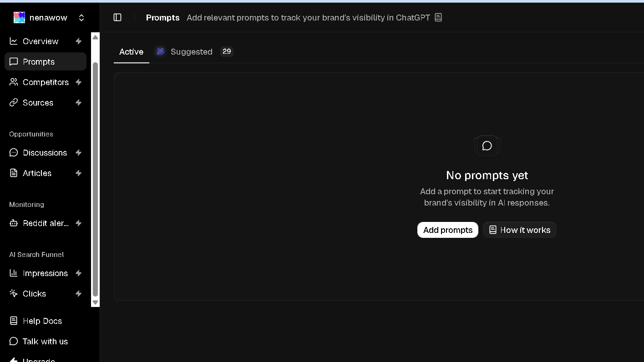
Task: Switch to the Suggested tab
Action: tap(191, 51)
